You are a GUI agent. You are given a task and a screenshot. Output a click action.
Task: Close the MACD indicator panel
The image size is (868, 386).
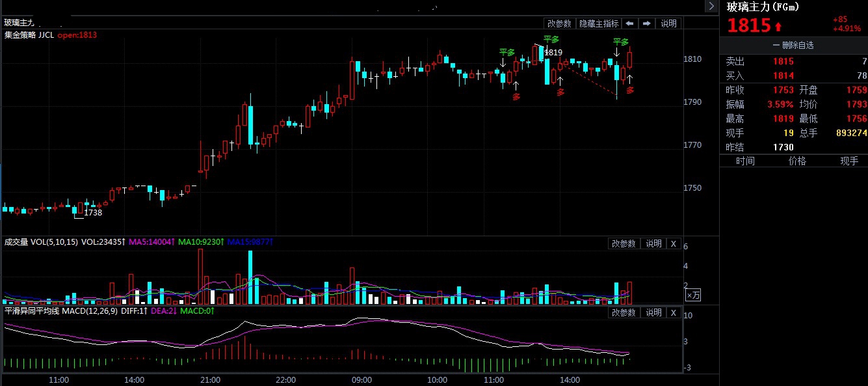tap(674, 312)
